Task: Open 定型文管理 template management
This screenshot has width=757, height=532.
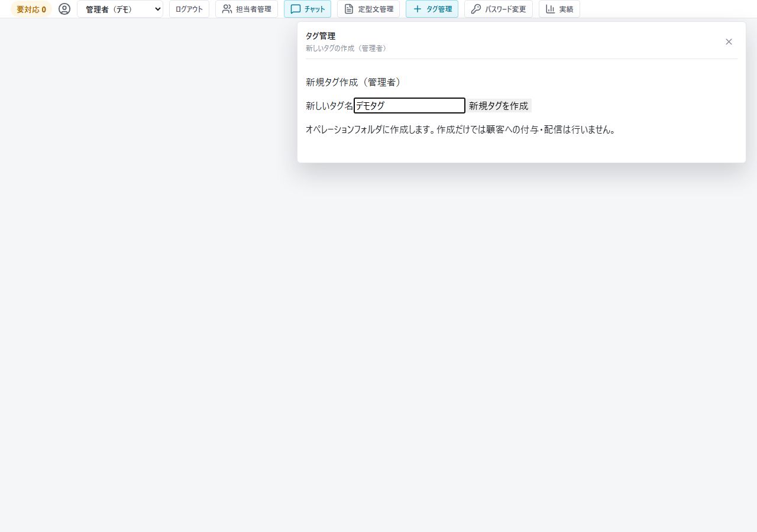Action: (368, 9)
